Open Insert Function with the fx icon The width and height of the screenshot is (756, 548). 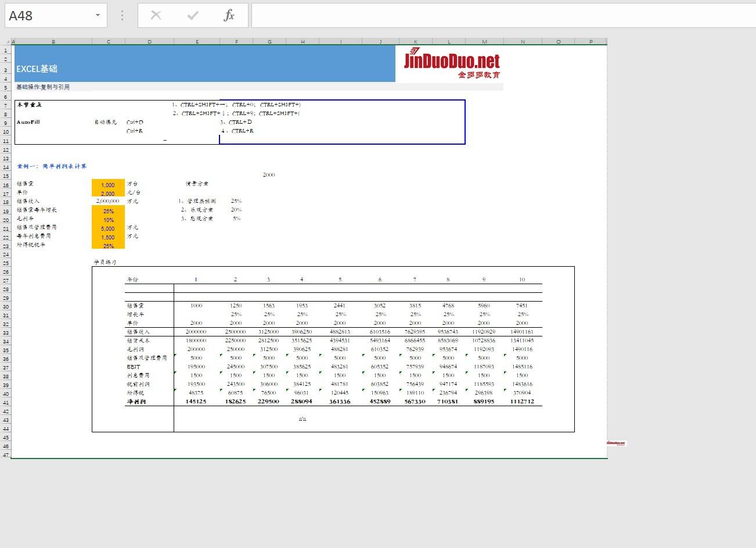[229, 16]
